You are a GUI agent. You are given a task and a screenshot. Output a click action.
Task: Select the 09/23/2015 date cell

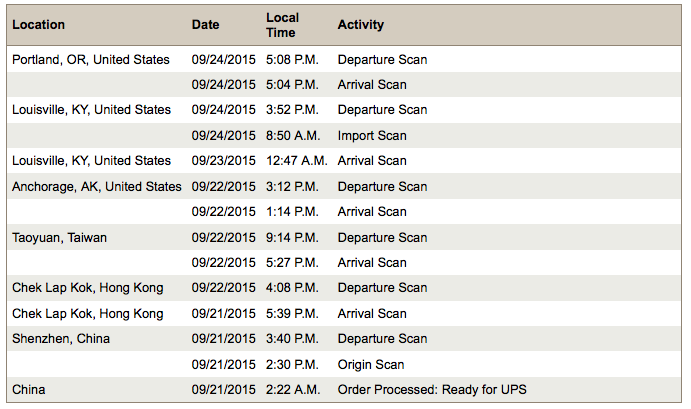click(x=223, y=161)
